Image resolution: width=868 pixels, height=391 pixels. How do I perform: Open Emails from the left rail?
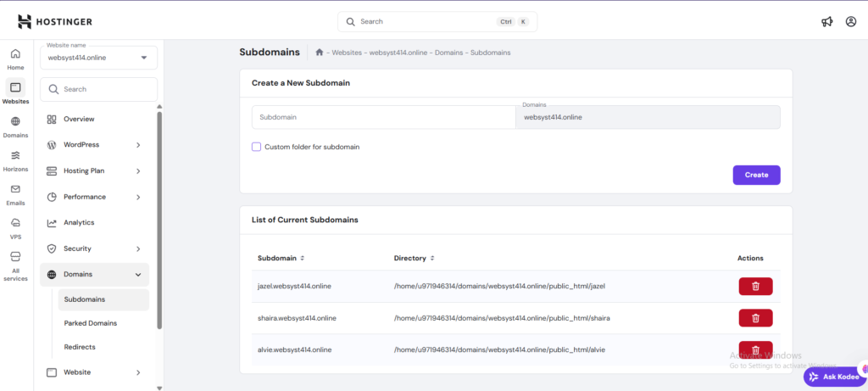point(15,194)
